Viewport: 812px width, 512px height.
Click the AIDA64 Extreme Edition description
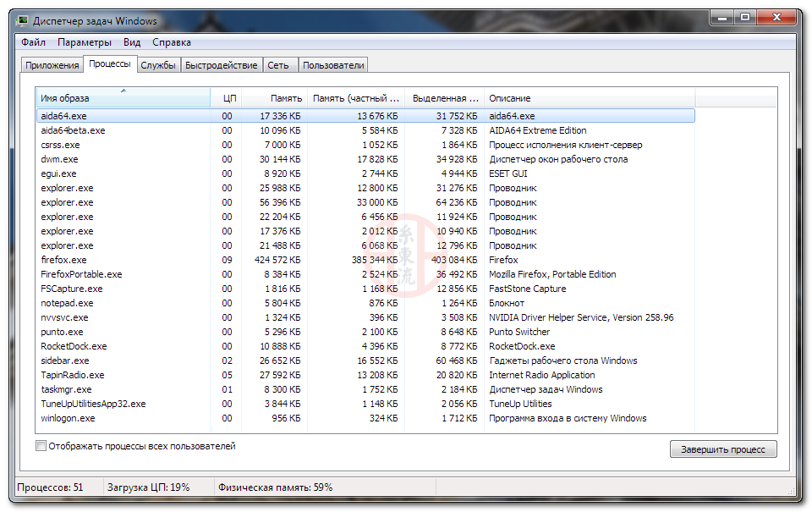coord(538,130)
